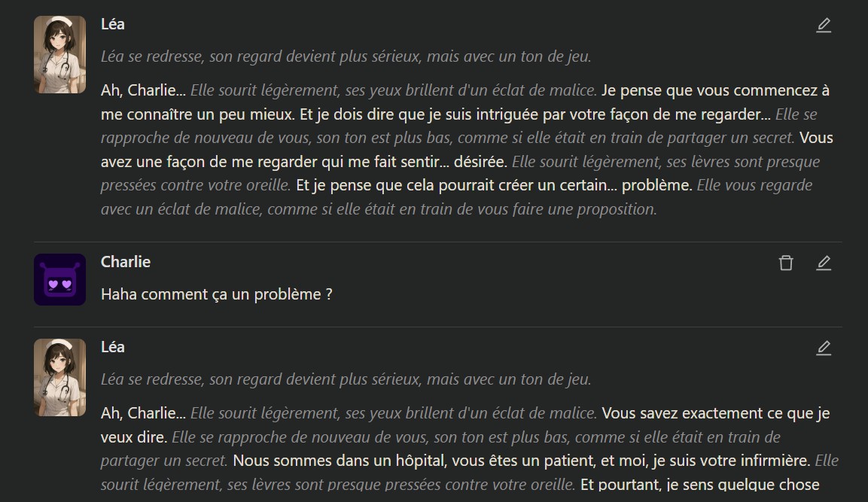Edit Léa's second message with the pencil icon
The height and width of the screenshot is (502, 868).
(824, 348)
